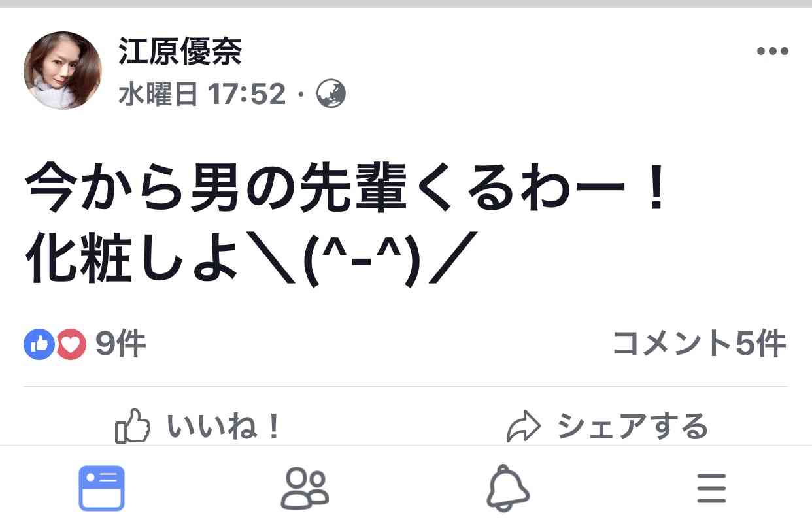Click the blue thumbs-up reaction icon

click(x=39, y=344)
